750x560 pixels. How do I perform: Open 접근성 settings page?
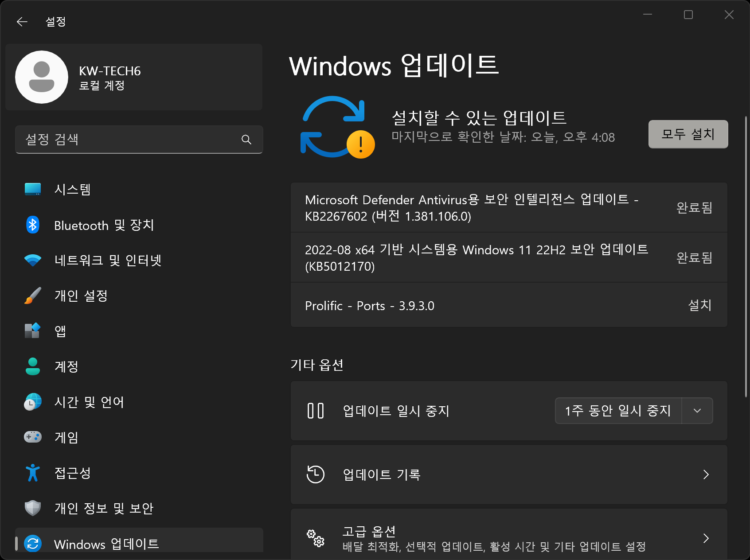tap(139, 473)
